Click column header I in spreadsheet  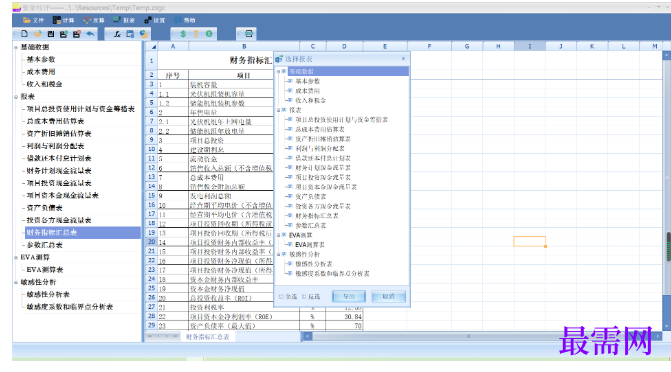pyautogui.click(x=529, y=46)
